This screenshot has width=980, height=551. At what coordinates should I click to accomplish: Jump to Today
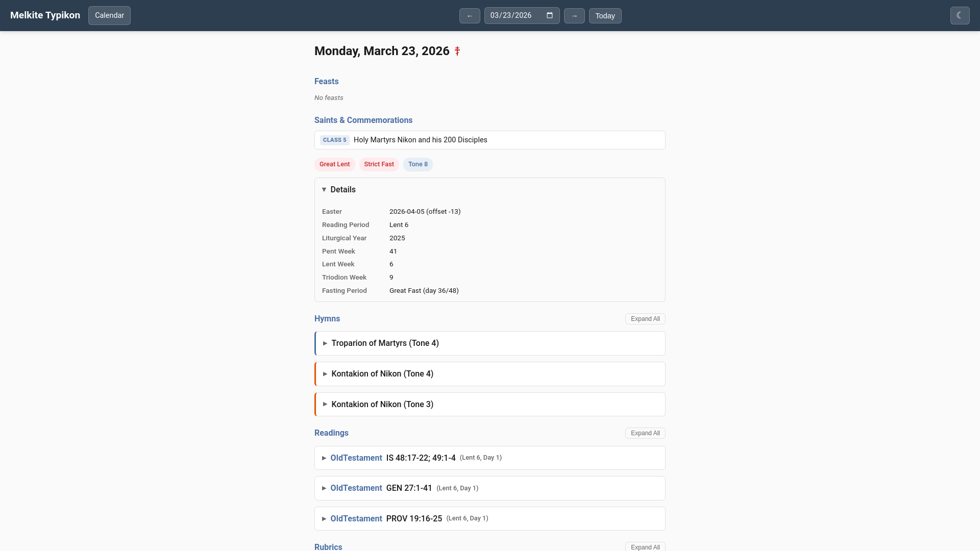click(x=605, y=16)
